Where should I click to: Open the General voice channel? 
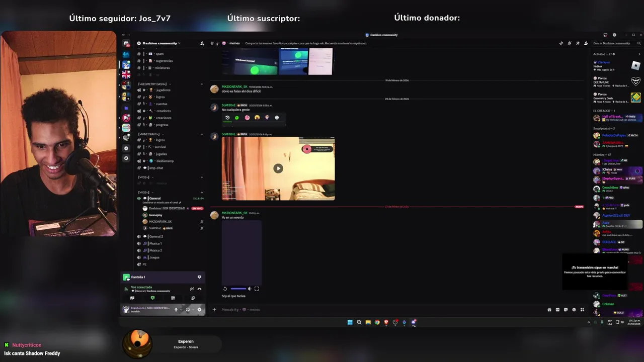coord(154,199)
